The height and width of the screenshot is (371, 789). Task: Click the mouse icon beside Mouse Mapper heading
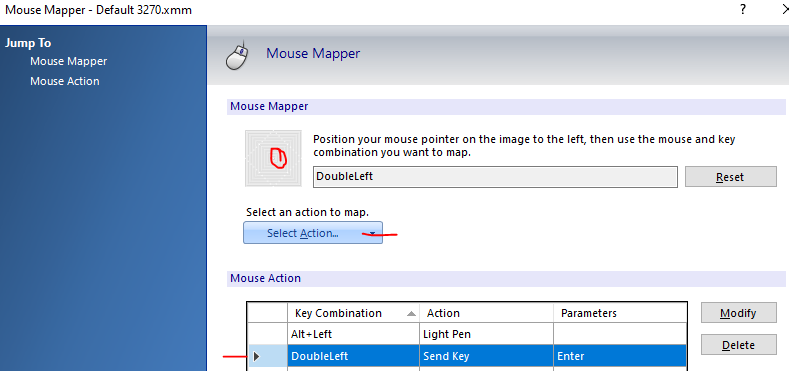click(236, 55)
